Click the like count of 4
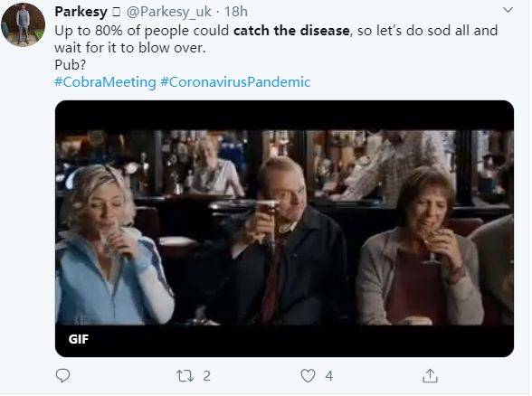 coord(328,376)
